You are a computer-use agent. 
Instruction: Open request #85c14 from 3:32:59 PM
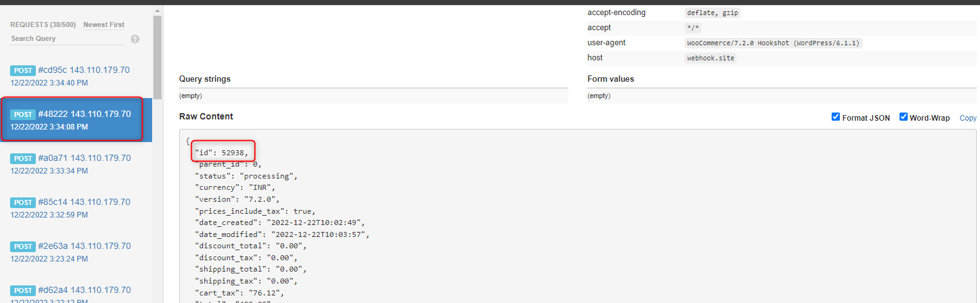76,208
